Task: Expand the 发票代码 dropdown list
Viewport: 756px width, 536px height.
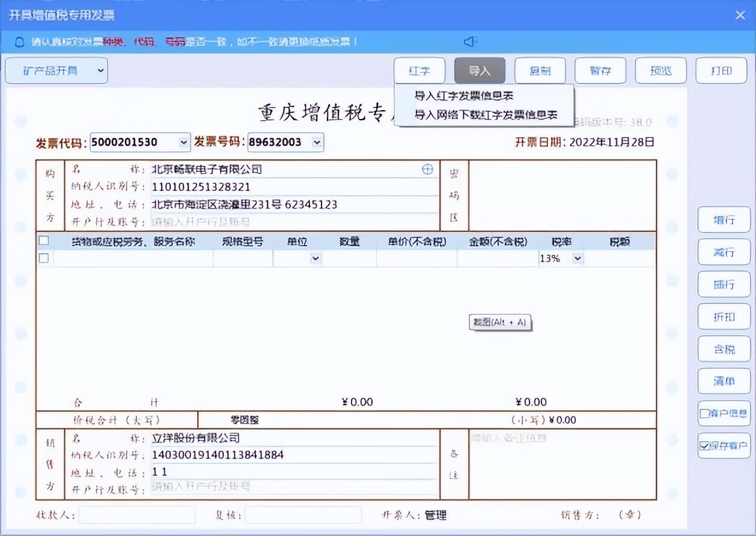Action: [183, 142]
